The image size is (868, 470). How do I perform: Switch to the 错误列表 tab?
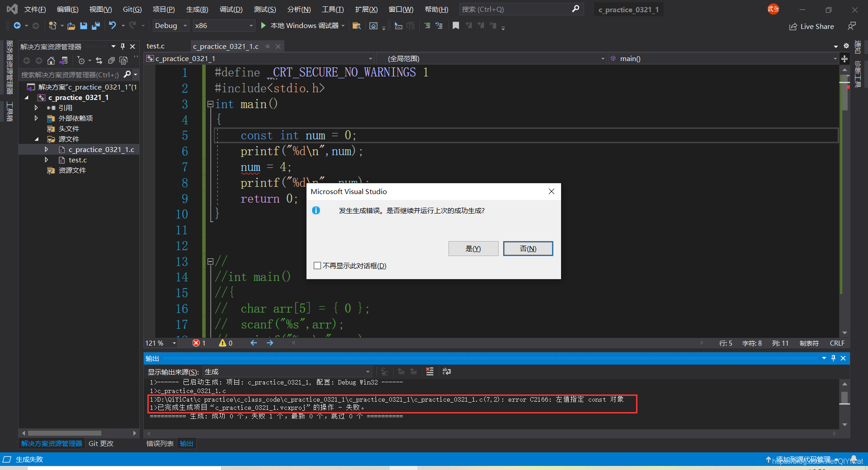point(160,444)
